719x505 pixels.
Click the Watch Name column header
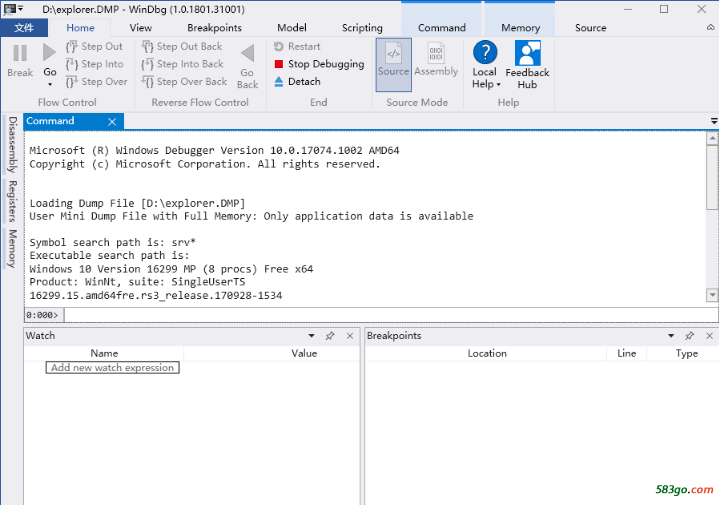point(104,353)
